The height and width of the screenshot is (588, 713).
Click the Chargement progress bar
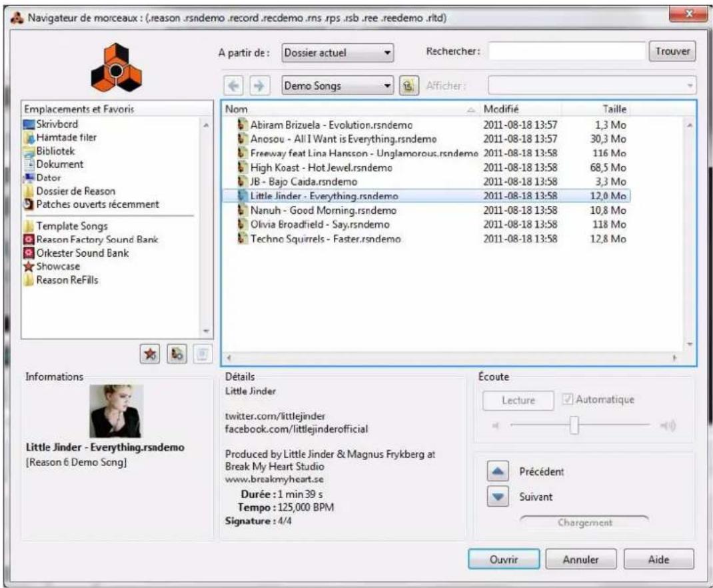[585, 523]
